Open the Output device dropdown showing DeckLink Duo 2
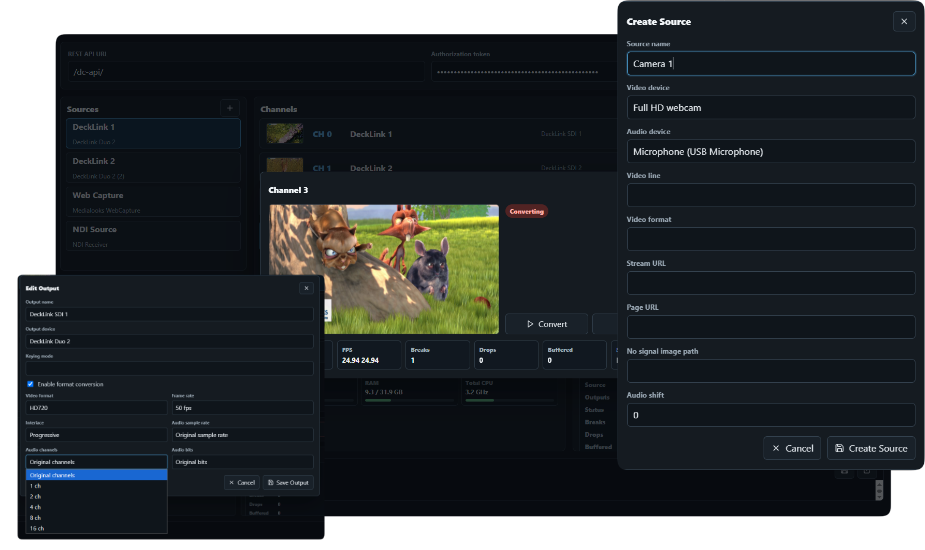The height and width of the screenshot is (550, 925). pyautogui.click(x=169, y=341)
